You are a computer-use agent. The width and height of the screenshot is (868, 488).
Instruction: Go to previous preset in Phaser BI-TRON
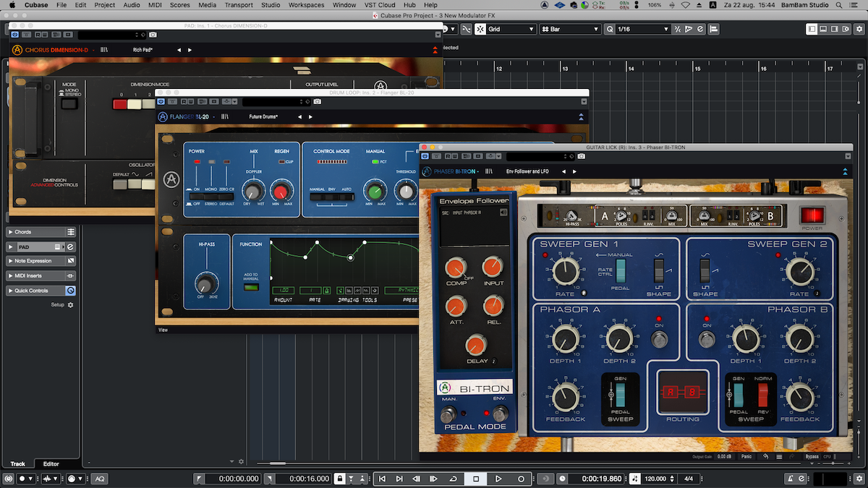click(564, 171)
